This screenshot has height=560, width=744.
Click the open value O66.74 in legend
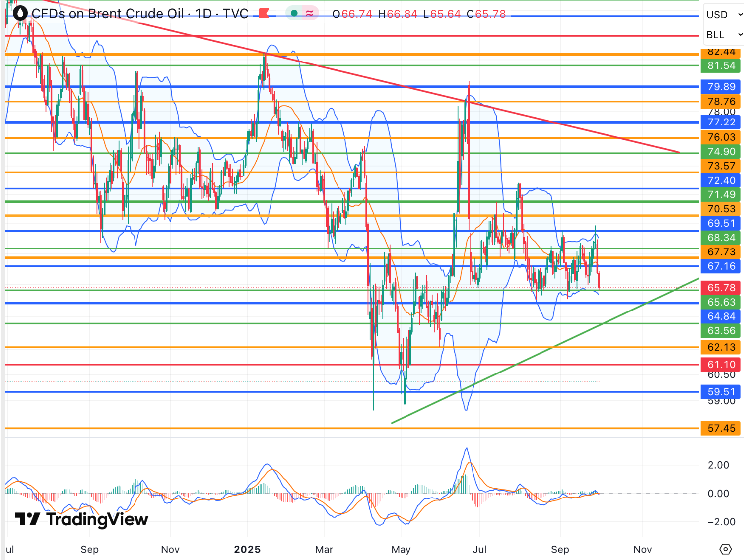(352, 14)
